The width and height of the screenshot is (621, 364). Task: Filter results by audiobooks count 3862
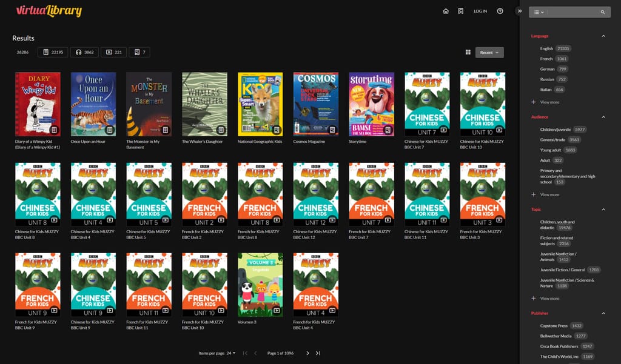pos(84,52)
